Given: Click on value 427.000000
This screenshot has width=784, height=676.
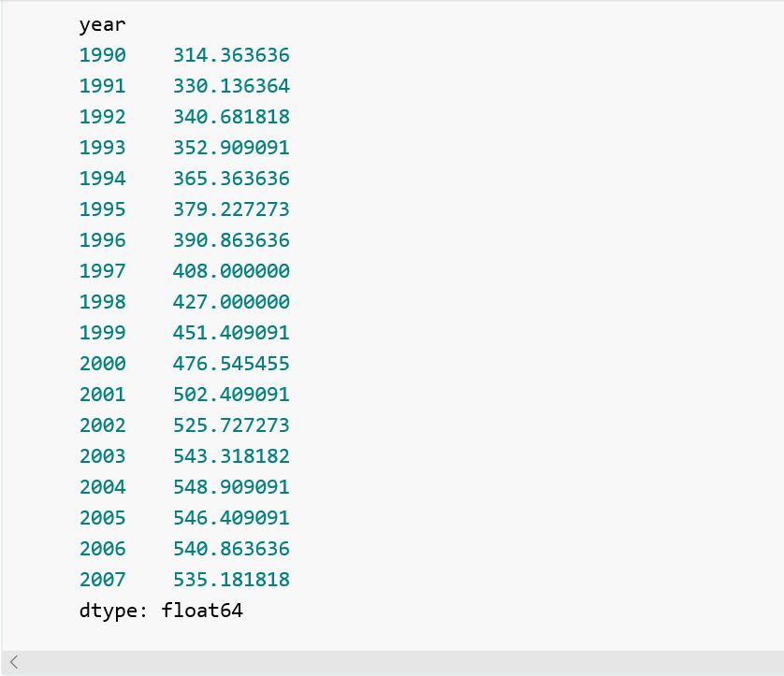Looking at the screenshot, I should (x=231, y=302).
